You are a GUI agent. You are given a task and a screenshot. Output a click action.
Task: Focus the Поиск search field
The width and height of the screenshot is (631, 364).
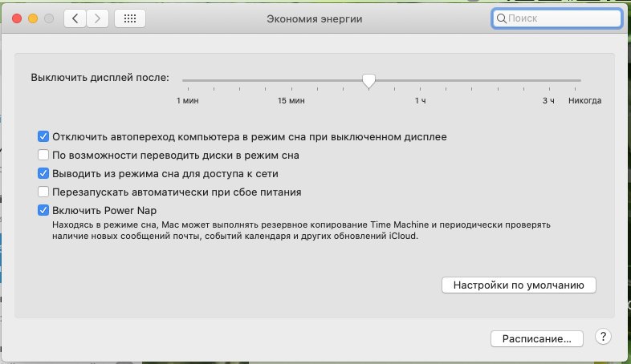pyautogui.click(x=557, y=18)
